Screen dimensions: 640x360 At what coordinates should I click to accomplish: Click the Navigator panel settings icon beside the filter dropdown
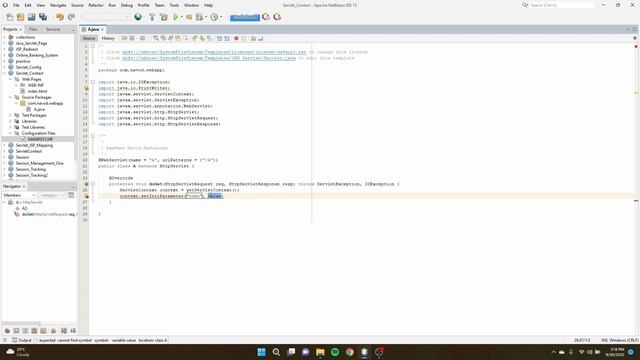[71, 196]
